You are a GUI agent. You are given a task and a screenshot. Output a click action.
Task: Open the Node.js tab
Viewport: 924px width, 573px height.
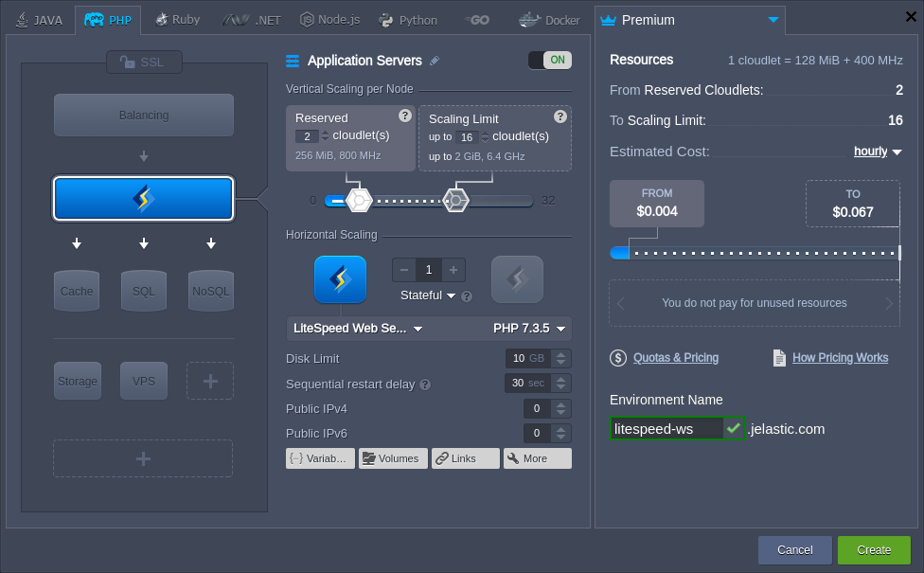click(330, 20)
